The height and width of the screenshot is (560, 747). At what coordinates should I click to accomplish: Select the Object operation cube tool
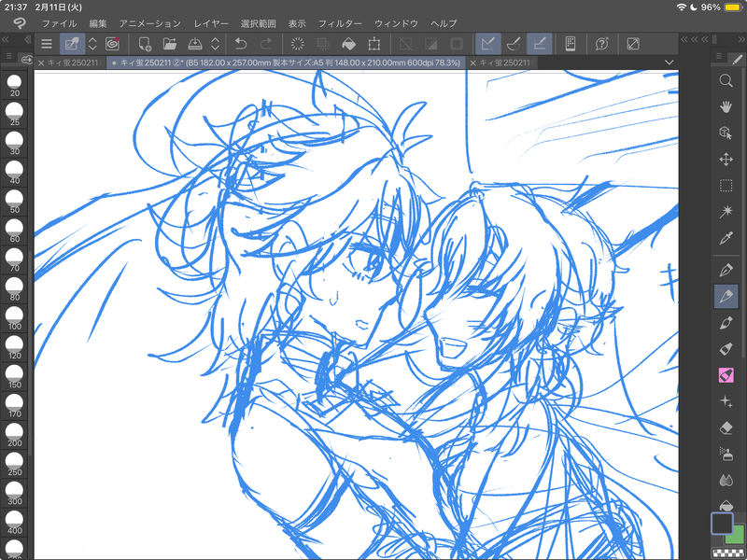[726, 133]
